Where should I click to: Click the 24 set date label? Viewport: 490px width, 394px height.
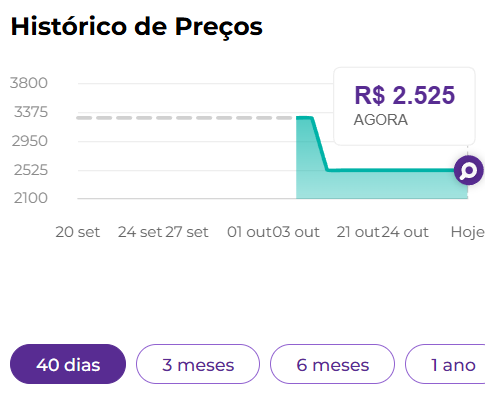coord(140,232)
